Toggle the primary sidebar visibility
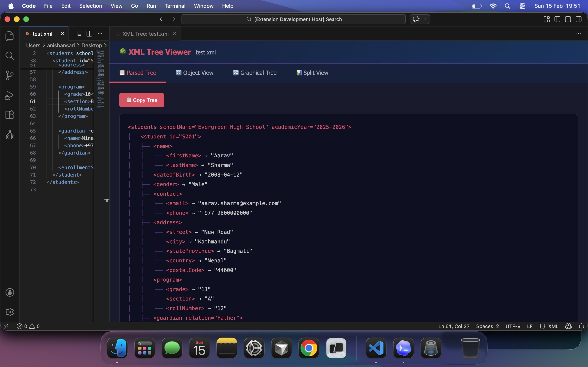This screenshot has height=367, width=588. point(557,19)
